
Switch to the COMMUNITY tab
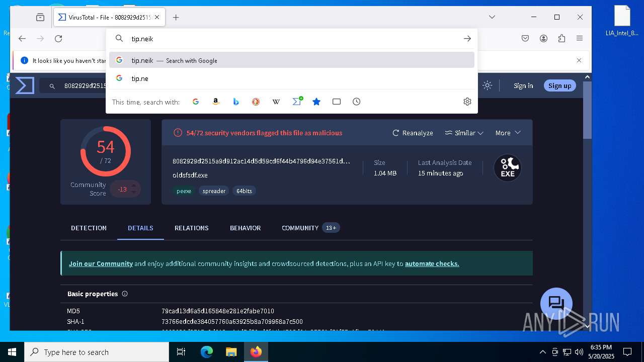[x=310, y=228]
